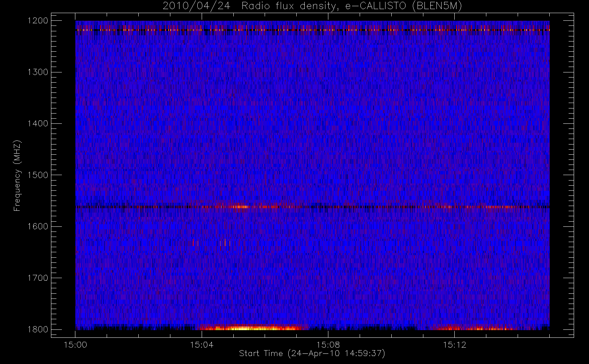Viewport: 589px width, 364px height.
Task: Click the 'Frequency (MHZ)' y-axis label
Action: tap(17, 175)
